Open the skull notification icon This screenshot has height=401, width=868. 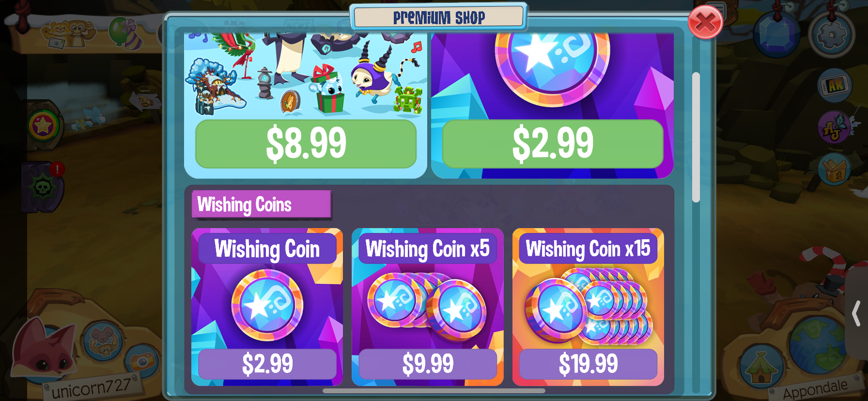pos(43,187)
